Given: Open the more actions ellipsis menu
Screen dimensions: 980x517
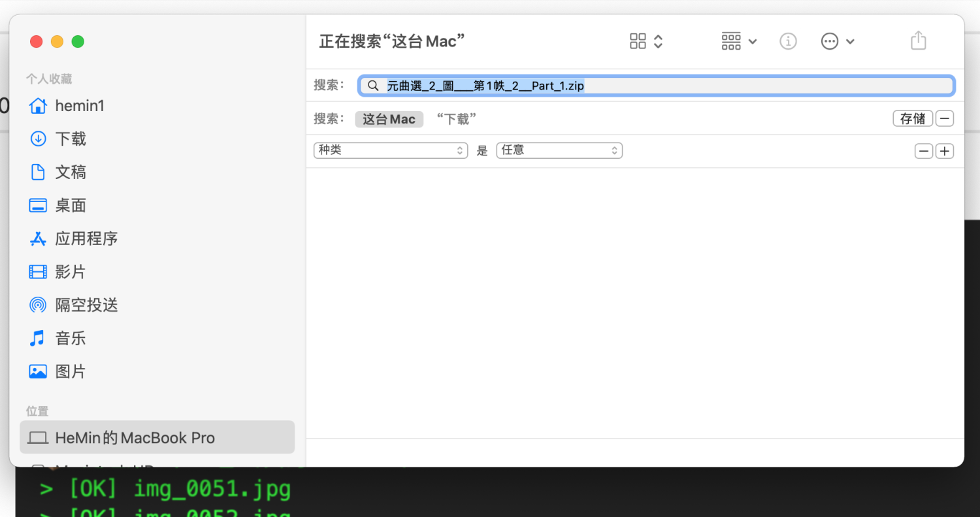Looking at the screenshot, I should coord(838,41).
